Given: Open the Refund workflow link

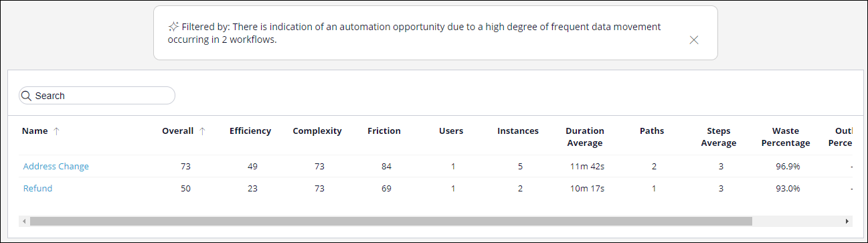Looking at the screenshot, I should 37,188.
